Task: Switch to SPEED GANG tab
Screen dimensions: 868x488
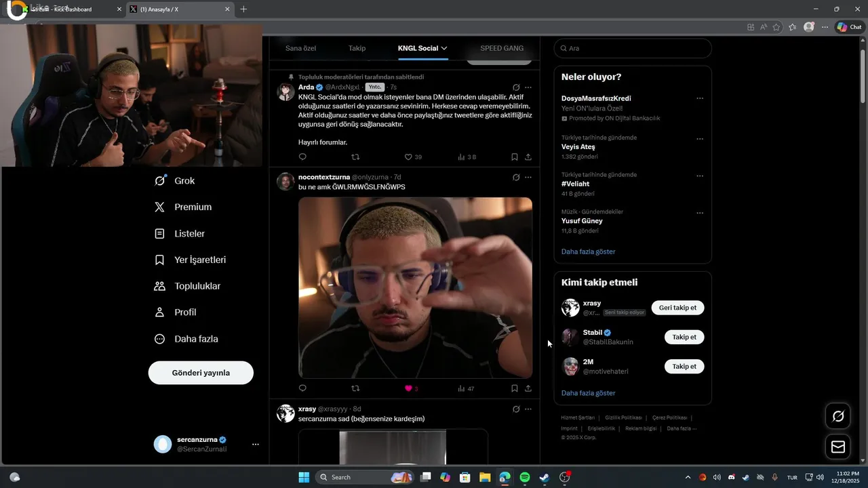Action: [502, 48]
